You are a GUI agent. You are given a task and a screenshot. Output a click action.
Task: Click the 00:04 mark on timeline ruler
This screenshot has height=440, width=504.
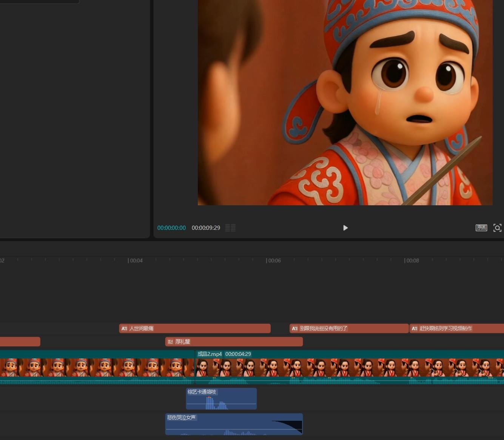tap(135, 260)
